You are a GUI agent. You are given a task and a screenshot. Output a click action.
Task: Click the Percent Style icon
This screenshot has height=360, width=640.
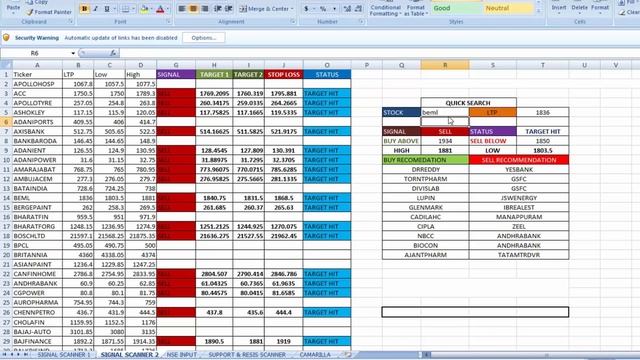click(x=323, y=9)
